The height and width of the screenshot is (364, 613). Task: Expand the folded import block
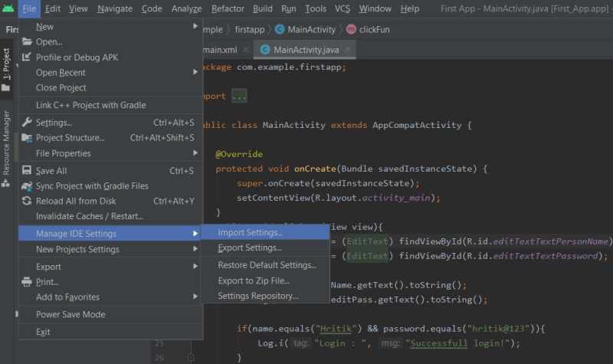239,97
